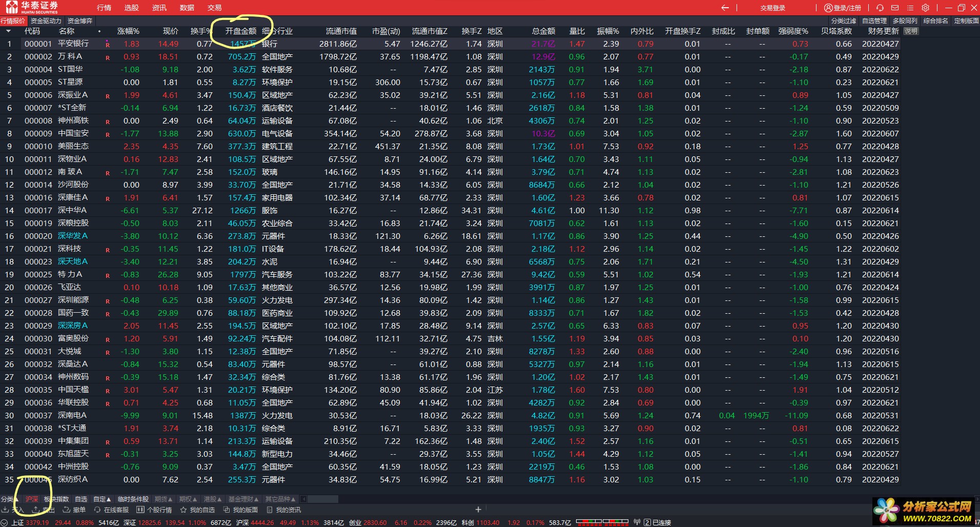
Task: Open 我的自选 star favorites
Action: coord(197,510)
